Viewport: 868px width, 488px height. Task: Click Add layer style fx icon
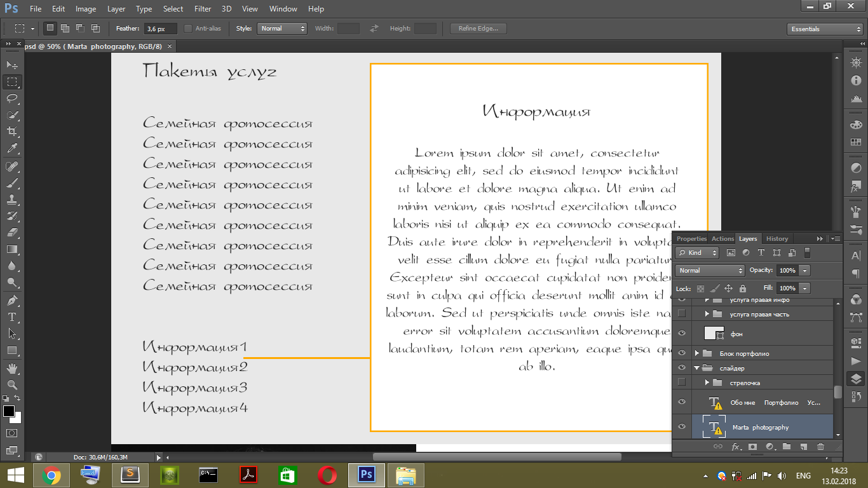click(x=736, y=447)
